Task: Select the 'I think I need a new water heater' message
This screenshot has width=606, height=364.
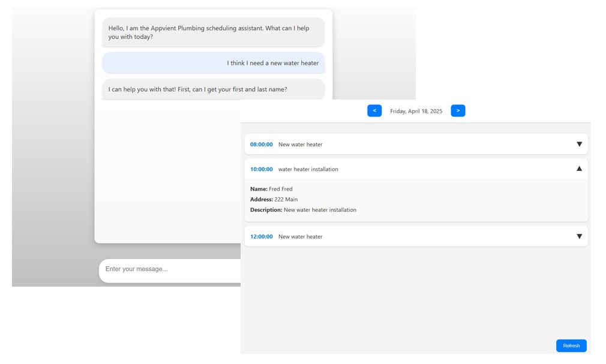Action: tap(272, 63)
